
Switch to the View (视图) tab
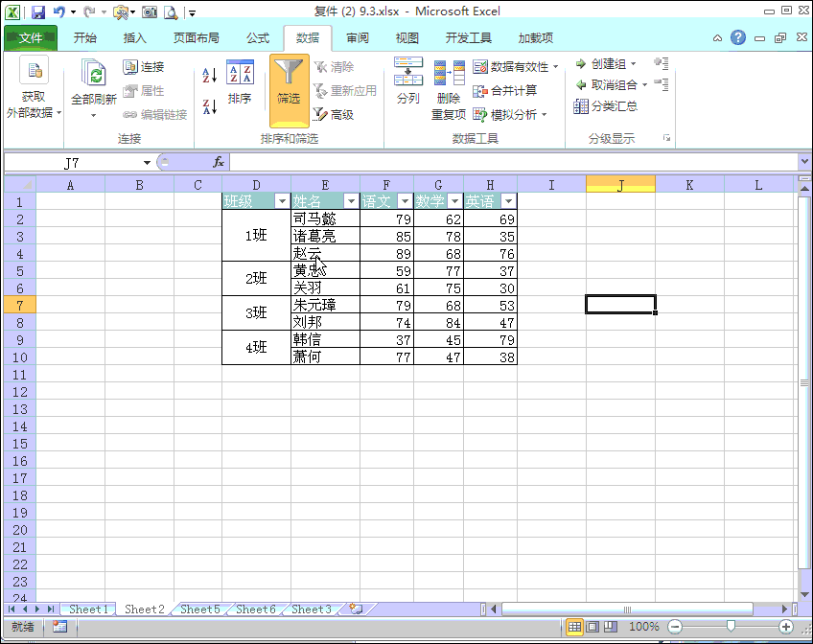point(407,37)
